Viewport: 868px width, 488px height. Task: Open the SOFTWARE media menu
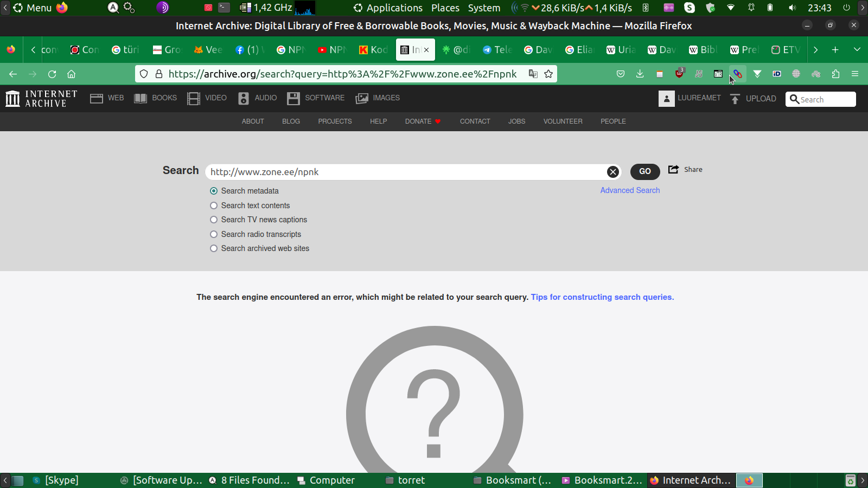tap(316, 98)
